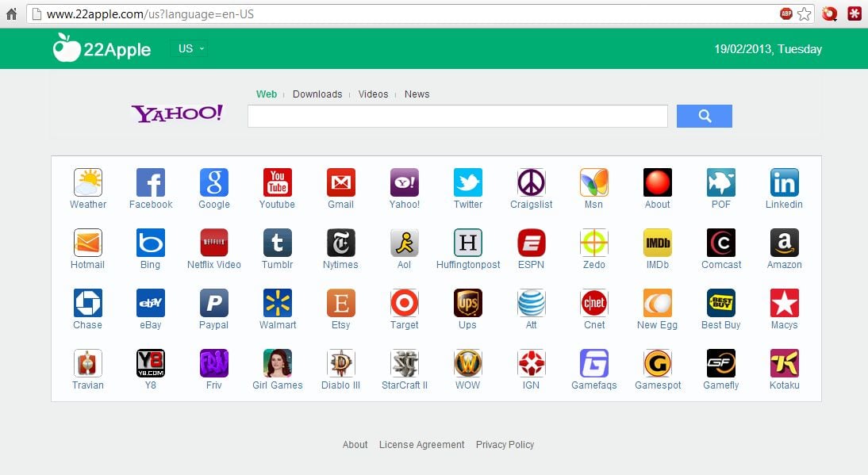This screenshot has width=868, height=475.
Task: Open the Travian game icon
Action: coord(87,363)
